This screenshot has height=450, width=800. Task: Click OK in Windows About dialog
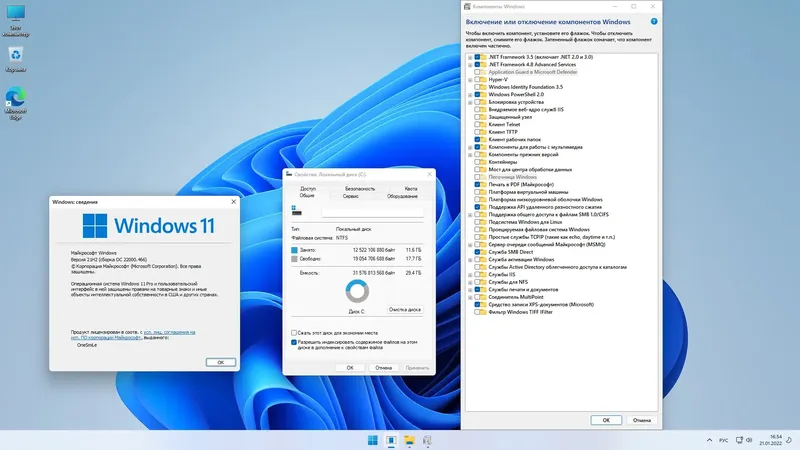click(220, 362)
